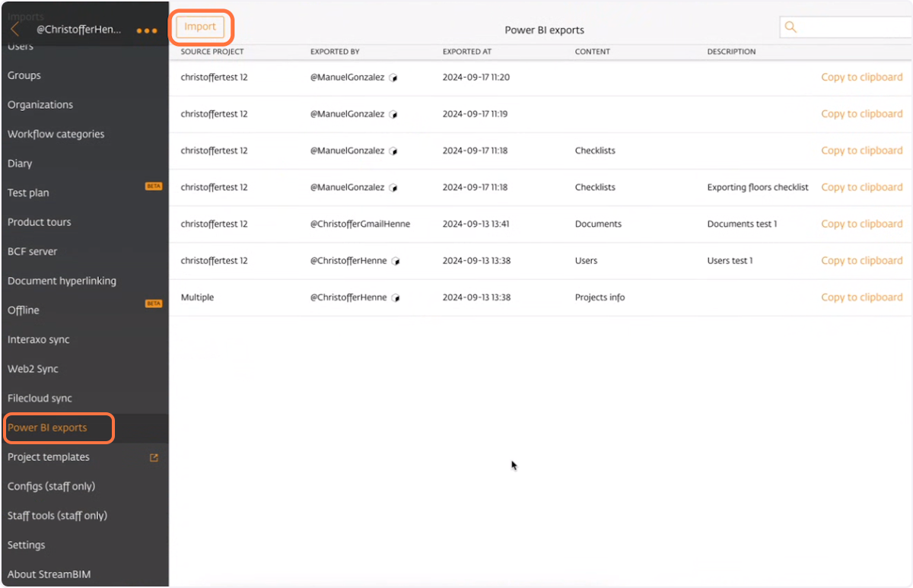The width and height of the screenshot is (913, 588).
Task: Click the search input field
Action: pyautogui.click(x=846, y=27)
